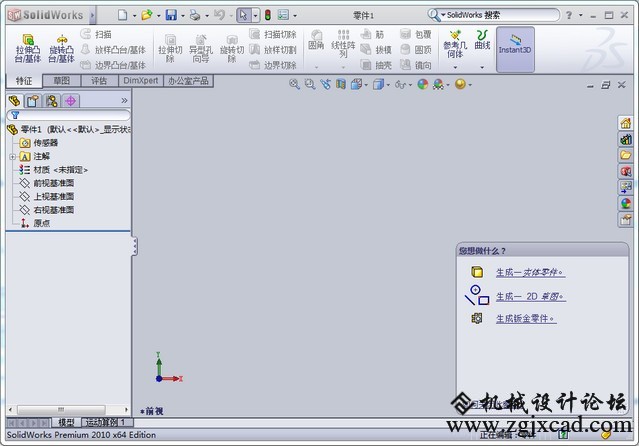Switch to the 特征 (Features) tab
639x446 pixels.
coord(24,81)
